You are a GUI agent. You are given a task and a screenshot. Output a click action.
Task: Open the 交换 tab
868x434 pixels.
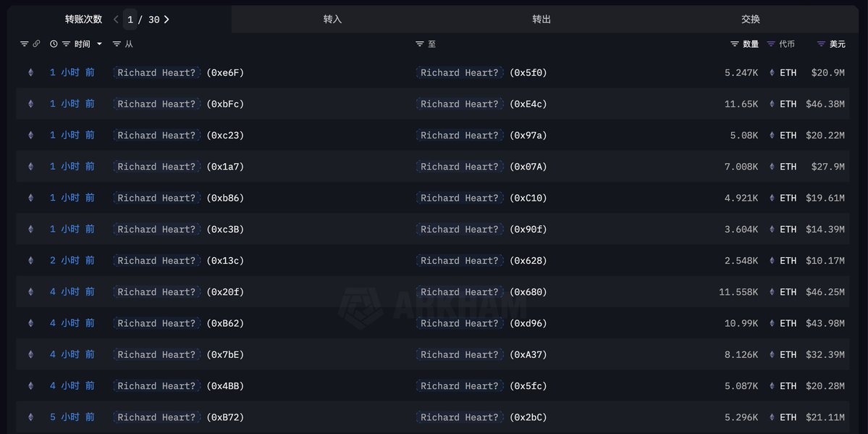click(x=751, y=20)
